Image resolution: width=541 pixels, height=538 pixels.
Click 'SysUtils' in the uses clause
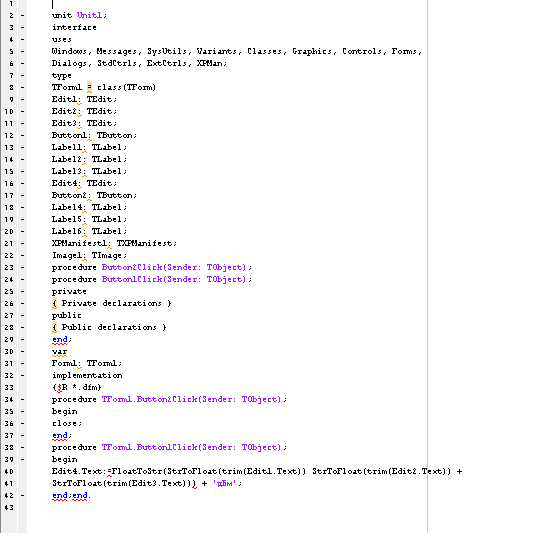tap(167, 51)
